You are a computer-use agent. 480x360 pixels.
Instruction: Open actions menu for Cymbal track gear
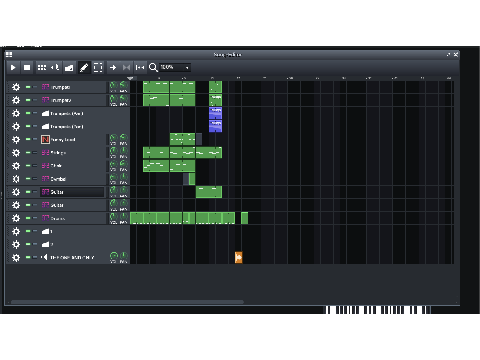tap(16, 179)
